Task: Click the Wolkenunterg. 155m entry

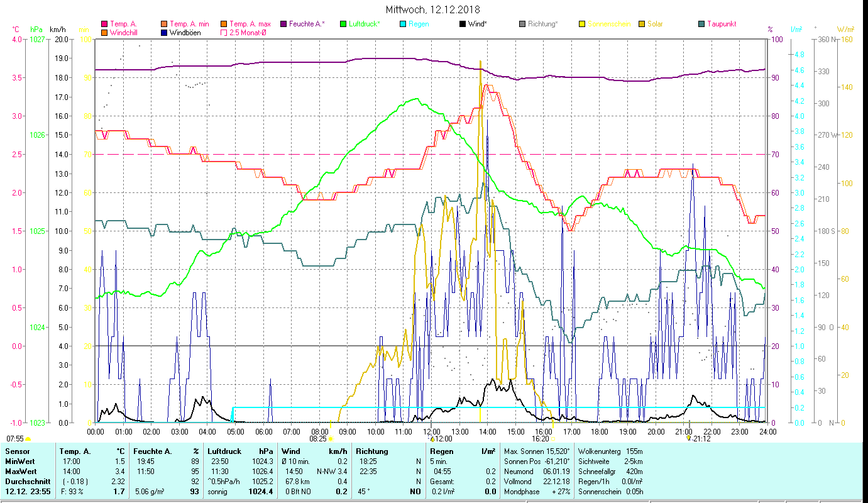Action: [x=610, y=451]
